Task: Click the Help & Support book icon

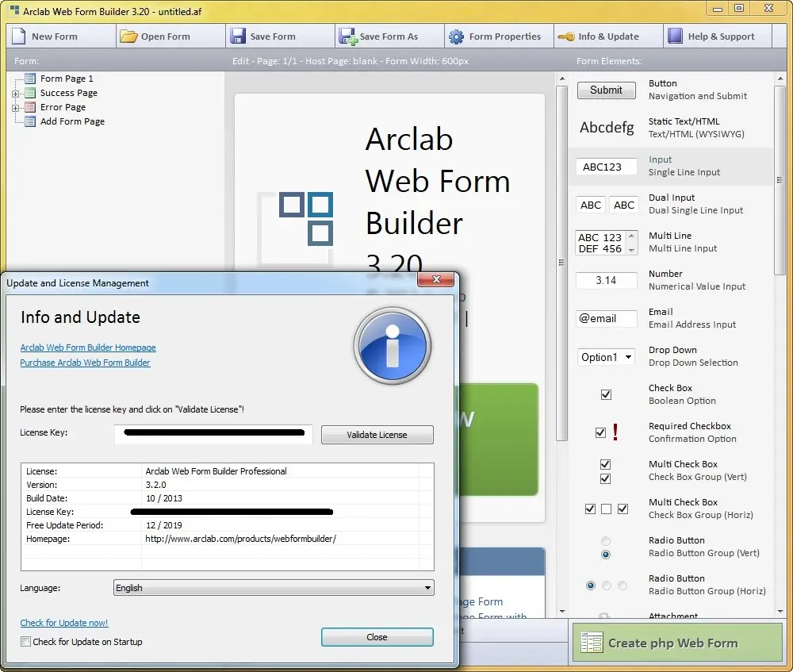Action: 675,36
